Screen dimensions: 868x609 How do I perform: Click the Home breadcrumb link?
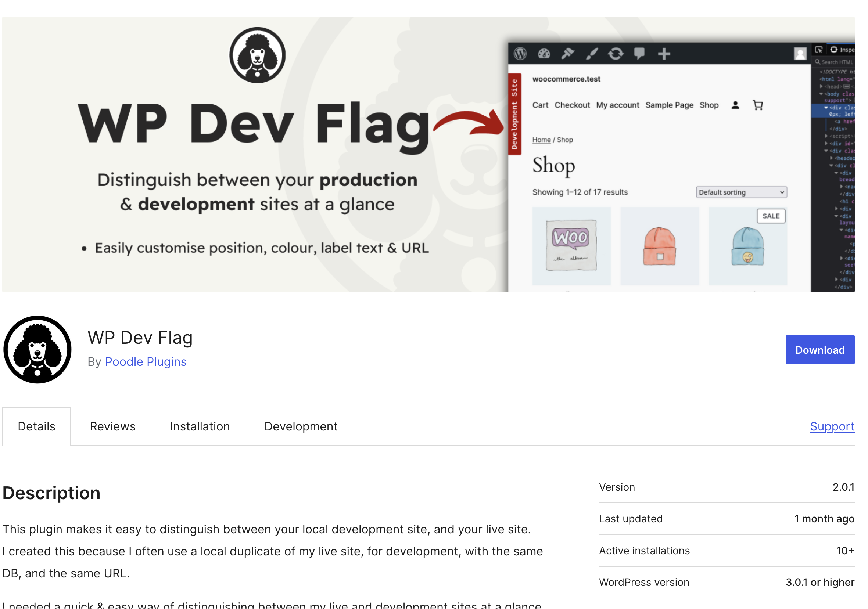pyautogui.click(x=541, y=140)
